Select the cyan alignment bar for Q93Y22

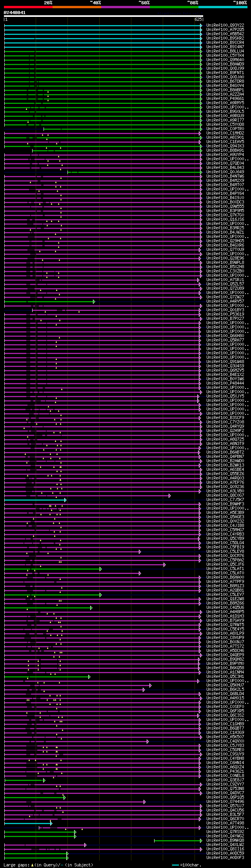(103, 25)
